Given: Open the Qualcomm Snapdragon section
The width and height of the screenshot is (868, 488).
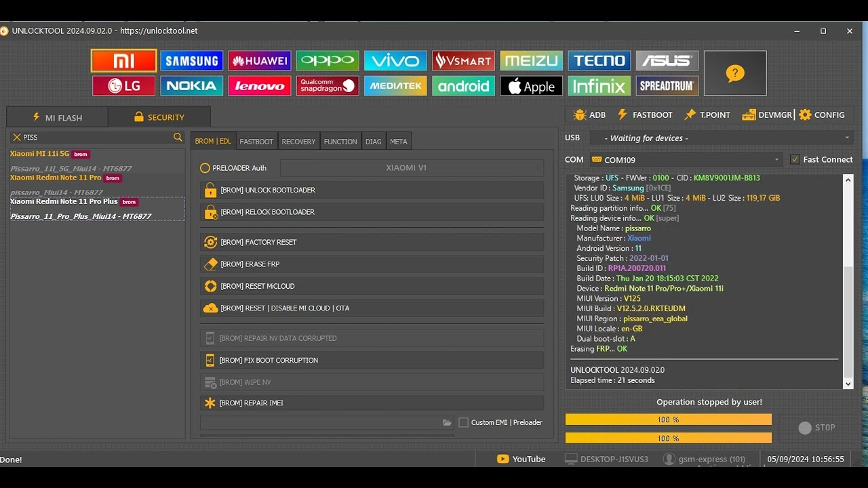Looking at the screenshot, I should [328, 86].
